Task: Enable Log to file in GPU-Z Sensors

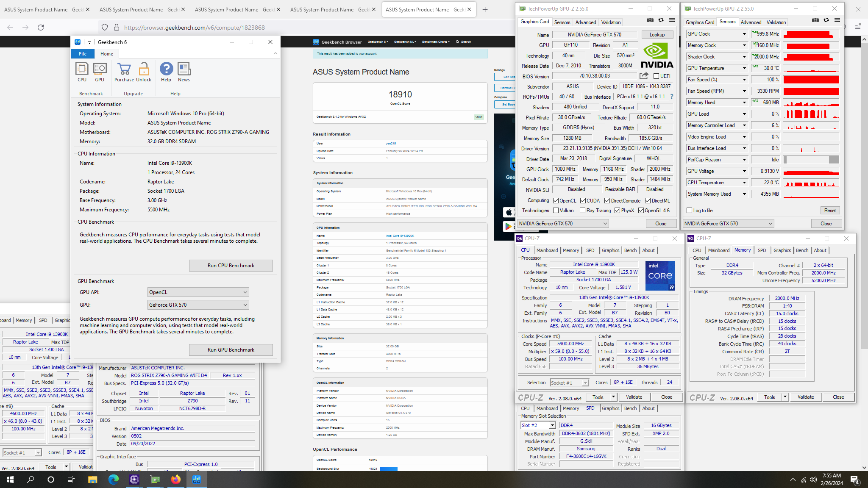Action: coord(689,211)
